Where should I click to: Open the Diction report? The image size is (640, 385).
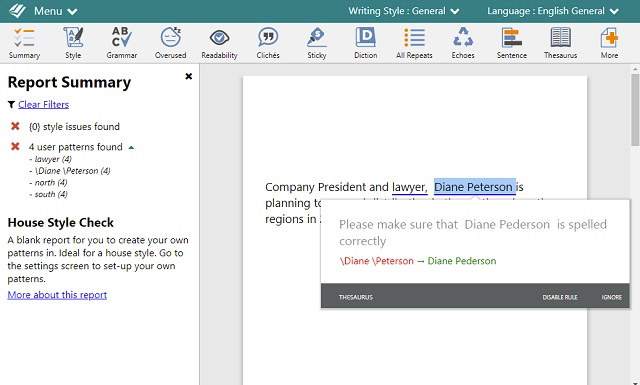point(366,43)
